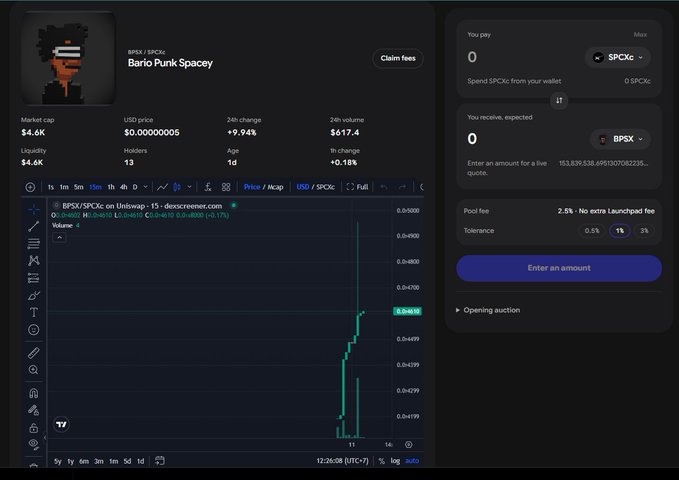Screen dimensions: 679x480
Task: Select the trend line drawing tool
Action: [33, 226]
